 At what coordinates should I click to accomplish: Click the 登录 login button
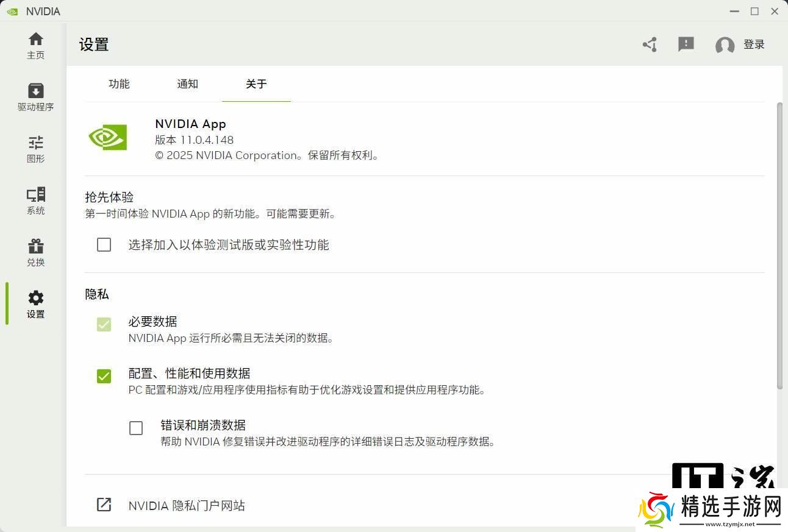754,44
